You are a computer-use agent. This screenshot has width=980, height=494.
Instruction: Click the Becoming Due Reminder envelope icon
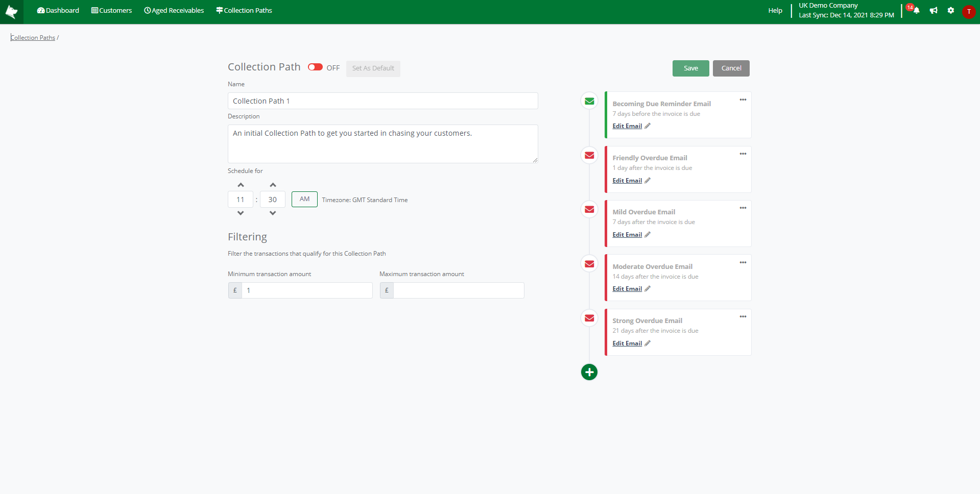[589, 101]
